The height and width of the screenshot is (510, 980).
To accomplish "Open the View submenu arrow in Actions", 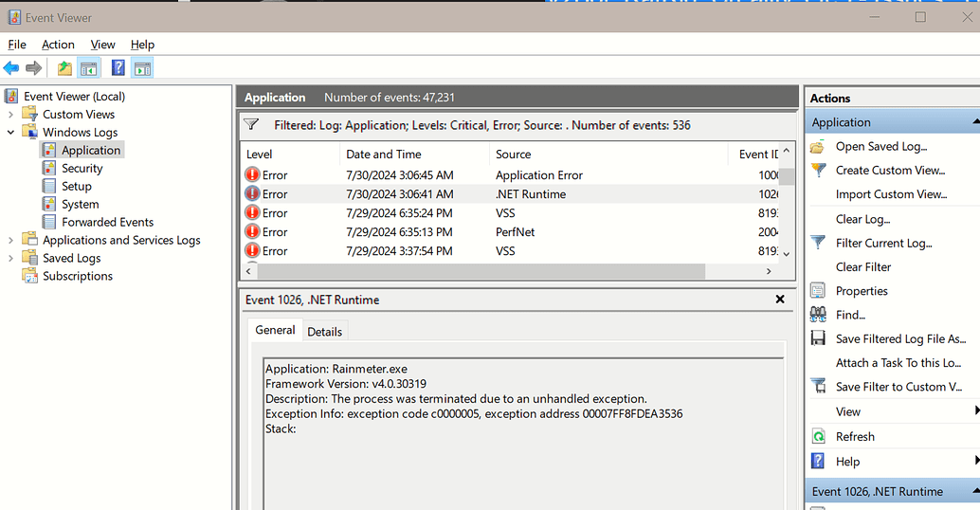I will [x=977, y=410].
